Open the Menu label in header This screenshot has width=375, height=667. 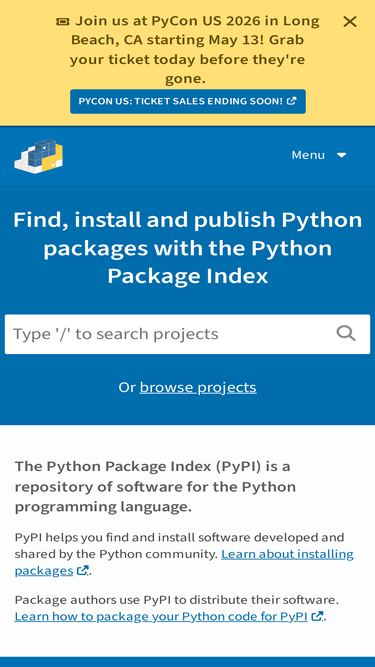point(308,155)
